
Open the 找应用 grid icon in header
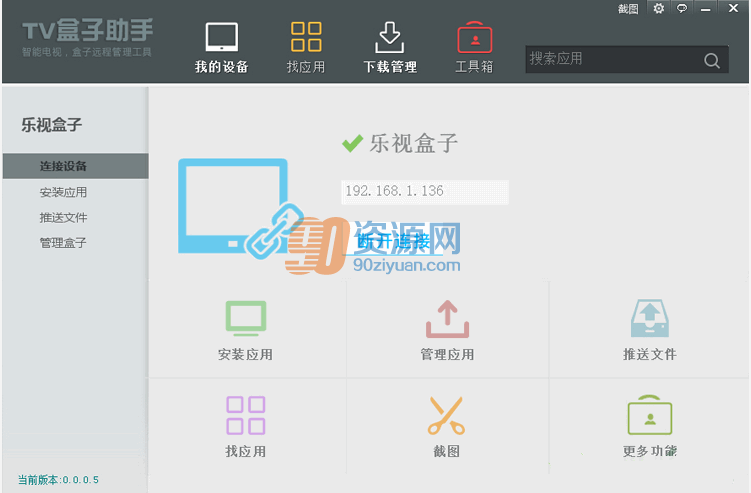coord(306,36)
